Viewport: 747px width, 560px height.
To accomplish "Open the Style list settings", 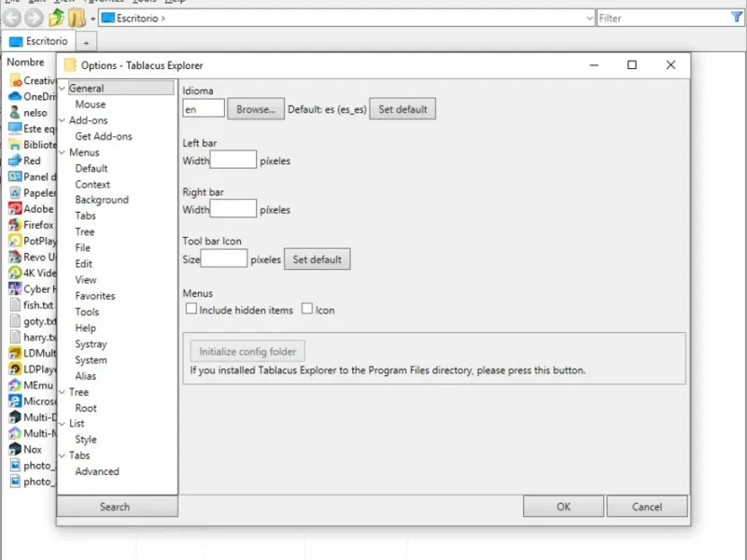I will 86,440.
